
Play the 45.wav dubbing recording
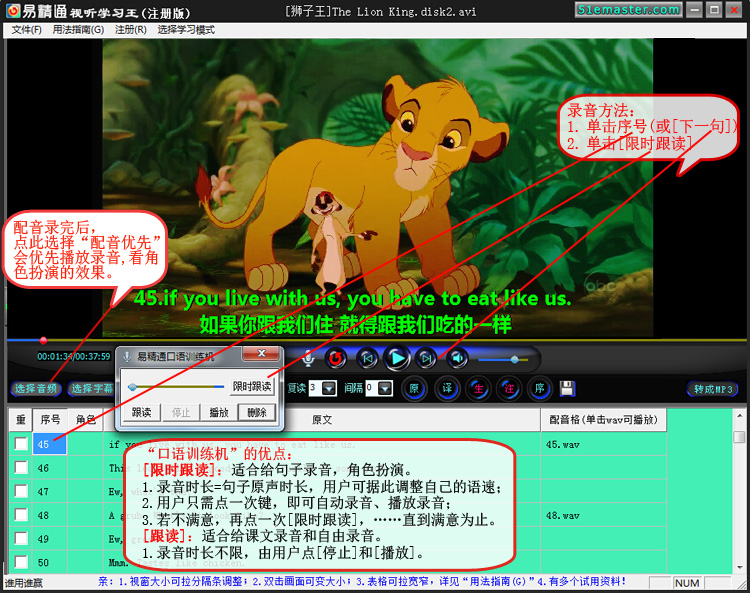coord(562,444)
